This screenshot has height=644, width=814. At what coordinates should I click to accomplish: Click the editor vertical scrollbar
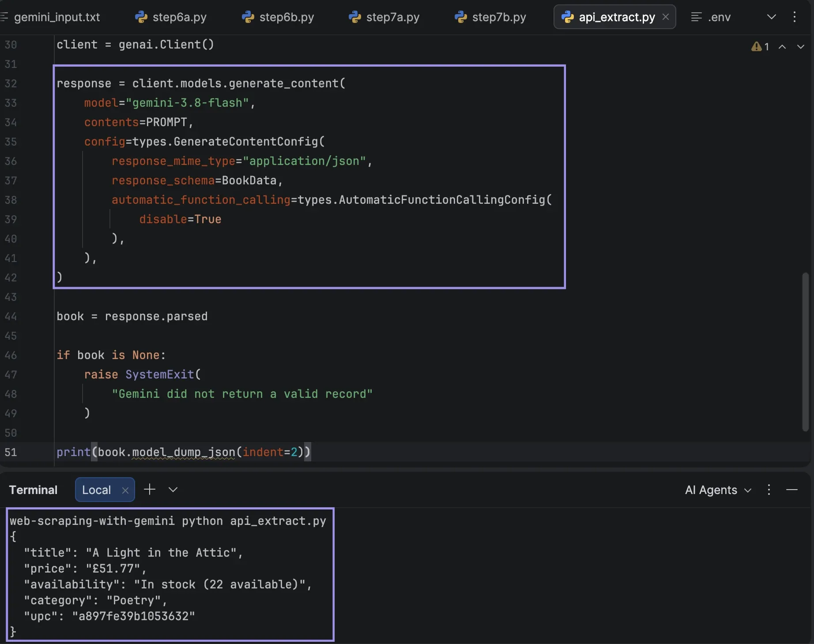806,352
